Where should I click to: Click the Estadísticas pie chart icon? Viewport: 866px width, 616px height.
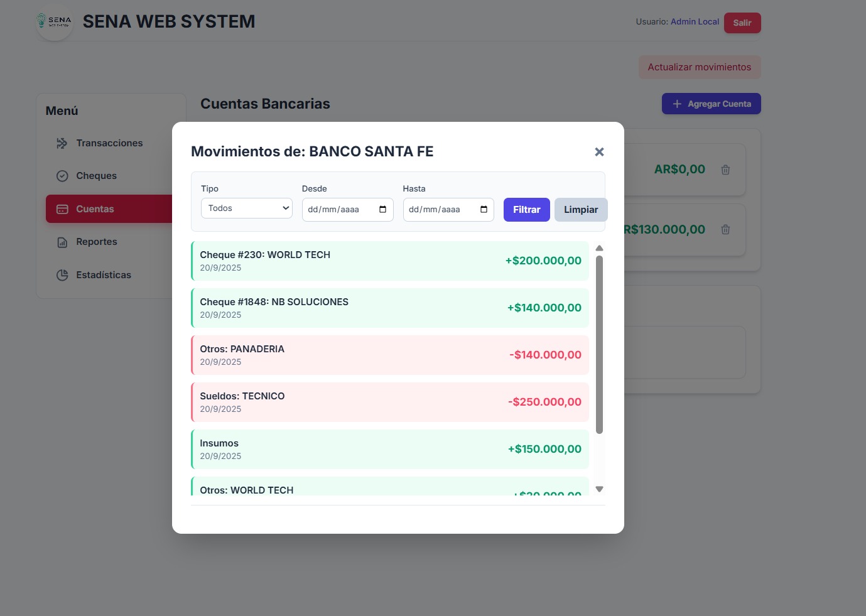pos(62,274)
